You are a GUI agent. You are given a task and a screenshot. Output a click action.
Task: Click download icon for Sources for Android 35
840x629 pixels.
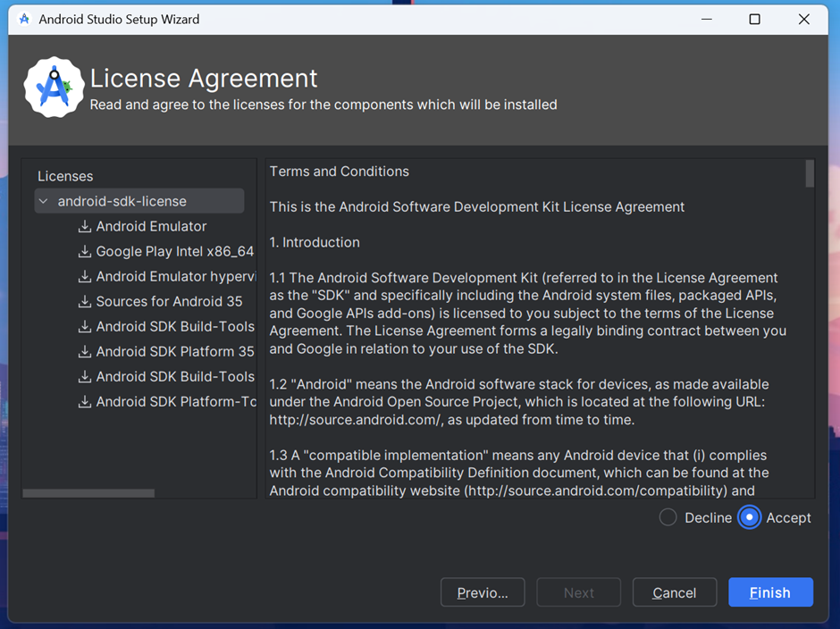85,302
